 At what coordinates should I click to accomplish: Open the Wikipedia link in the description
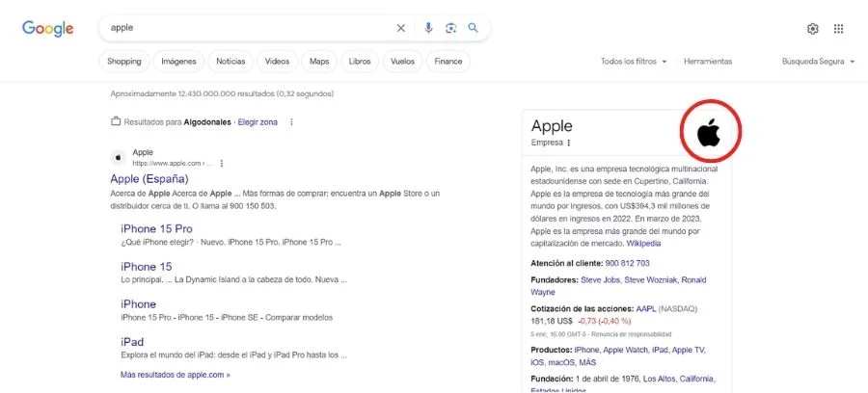click(x=643, y=243)
